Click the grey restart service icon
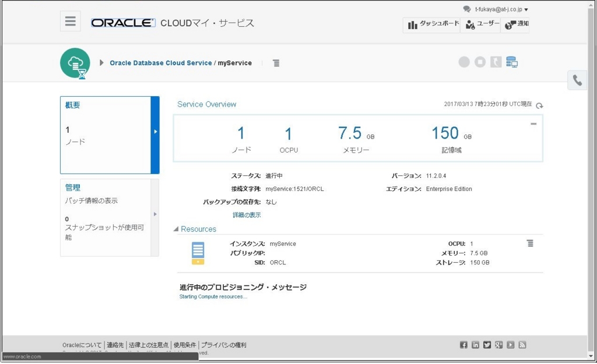Screen dimensions: 597x364 496,62
